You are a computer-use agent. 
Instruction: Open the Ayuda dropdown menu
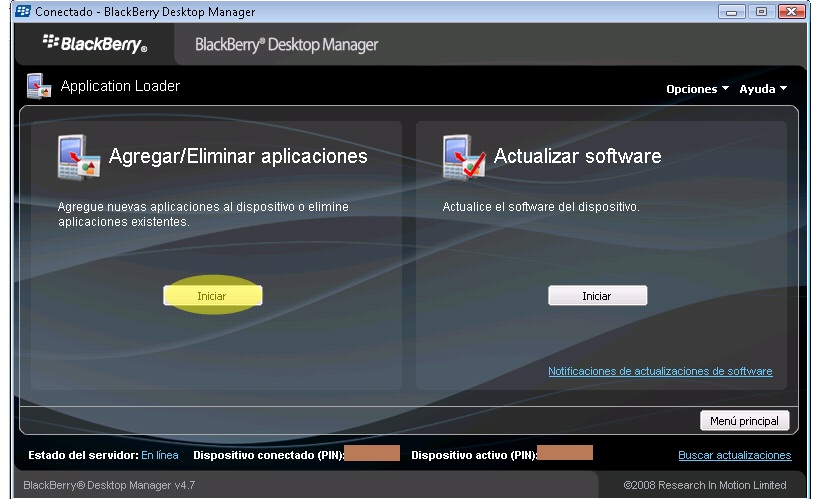tap(763, 89)
